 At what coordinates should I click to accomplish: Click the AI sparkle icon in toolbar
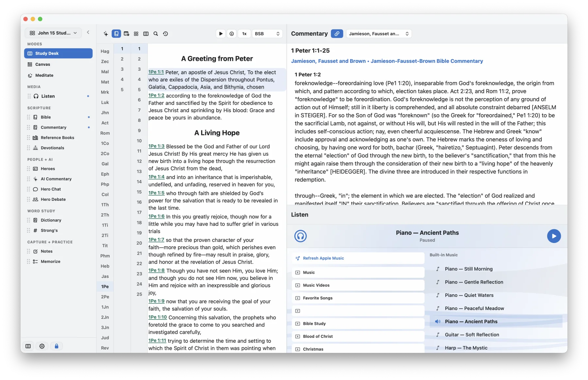pyautogui.click(x=106, y=34)
